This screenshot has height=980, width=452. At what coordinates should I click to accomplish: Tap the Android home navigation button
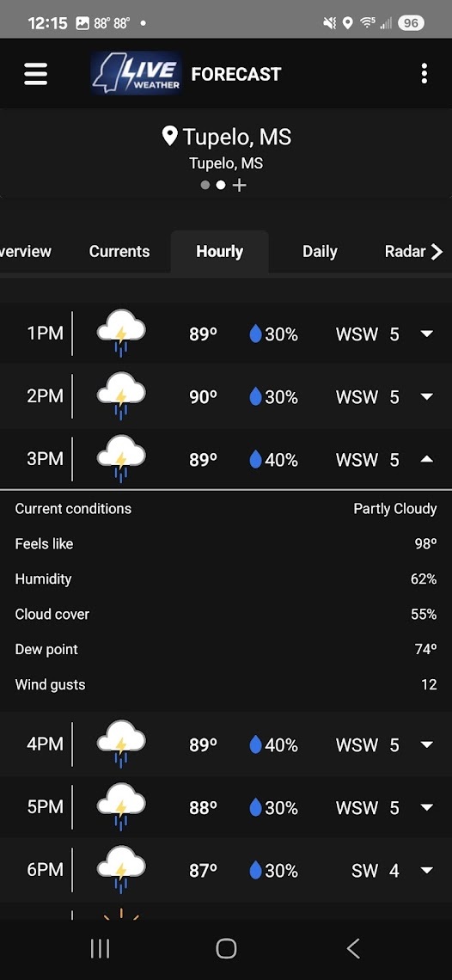(226, 948)
